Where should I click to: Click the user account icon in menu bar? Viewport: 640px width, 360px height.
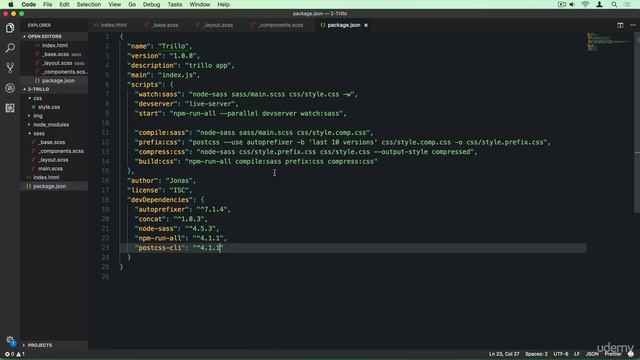(600, 4)
